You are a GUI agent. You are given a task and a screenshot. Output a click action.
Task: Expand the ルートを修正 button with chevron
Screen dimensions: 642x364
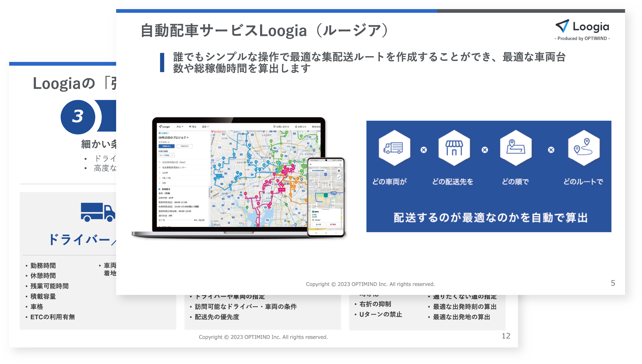[166, 155]
